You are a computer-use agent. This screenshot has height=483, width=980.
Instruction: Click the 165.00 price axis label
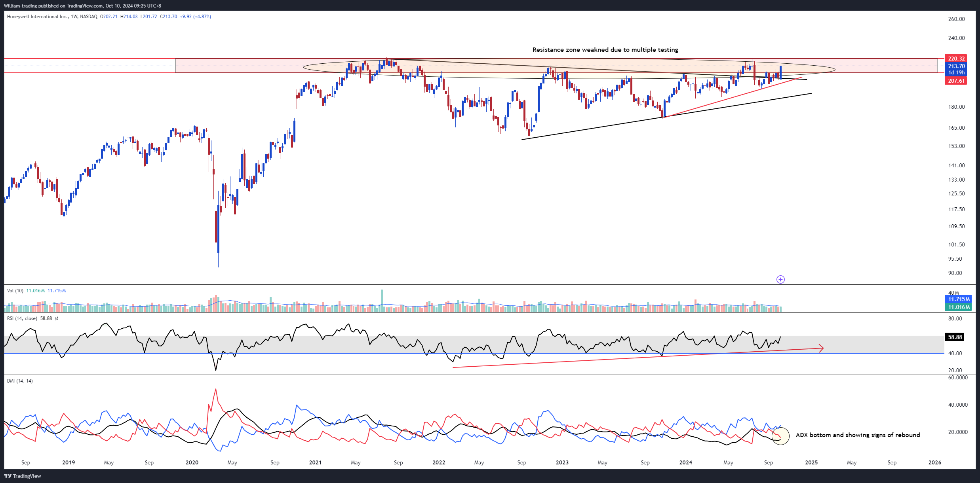[957, 128]
